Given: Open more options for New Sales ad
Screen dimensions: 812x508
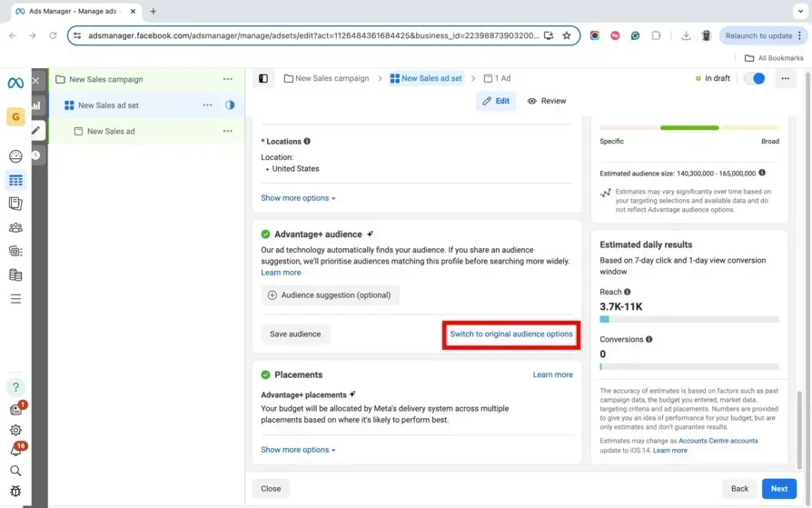Looking at the screenshot, I should (228, 131).
